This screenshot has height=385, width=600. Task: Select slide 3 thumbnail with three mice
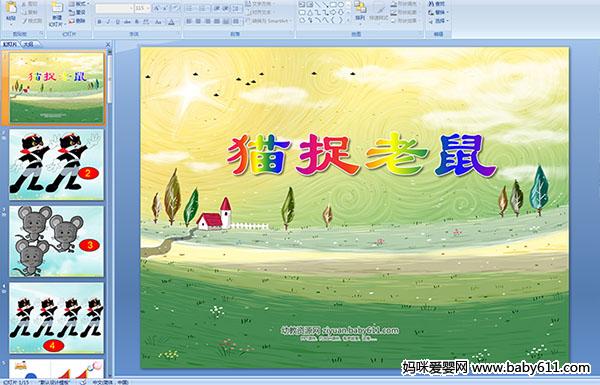tap(57, 241)
